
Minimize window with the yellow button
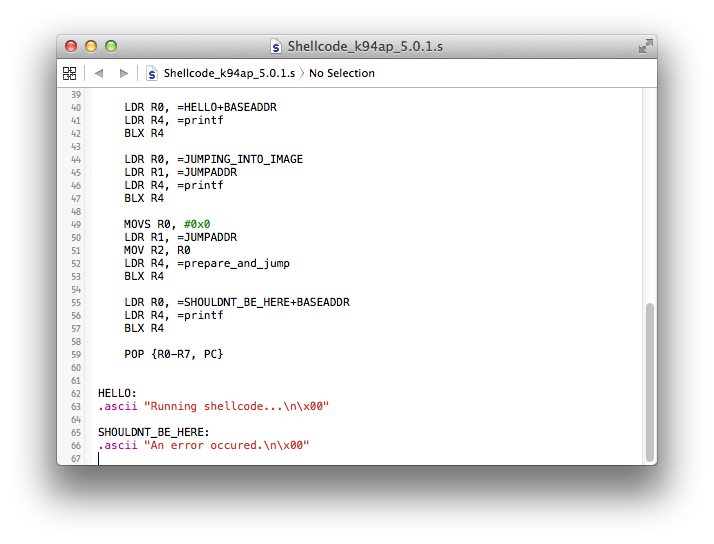click(x=91, y=46)
